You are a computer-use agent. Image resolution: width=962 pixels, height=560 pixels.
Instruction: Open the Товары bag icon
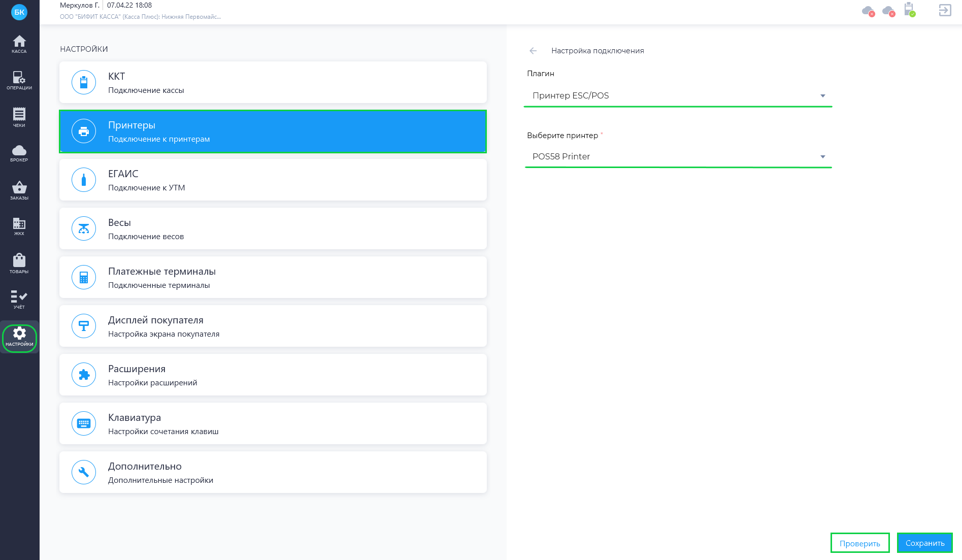(x=19, y=263)
